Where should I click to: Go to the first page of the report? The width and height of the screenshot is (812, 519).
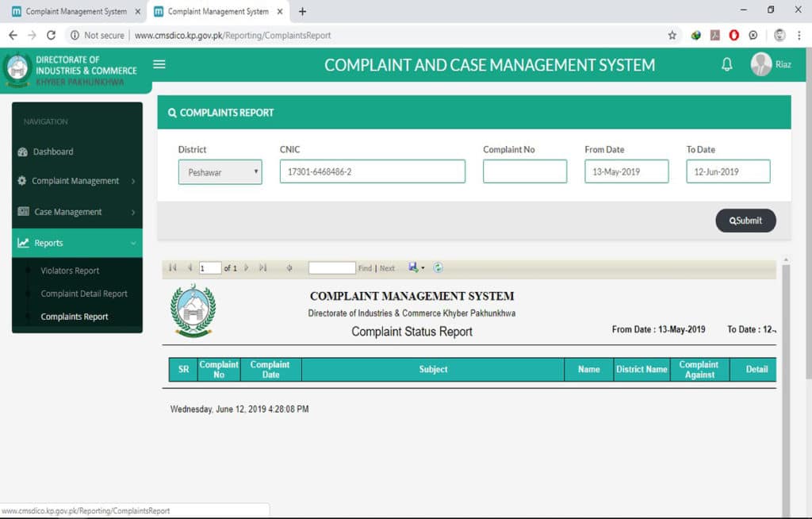point(173,267)
